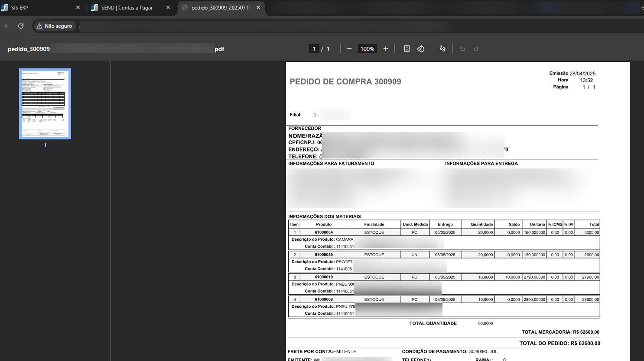Viewport: 644px width, 361px height.
Task: Close the SIS ERP tab
Action: 78,8
